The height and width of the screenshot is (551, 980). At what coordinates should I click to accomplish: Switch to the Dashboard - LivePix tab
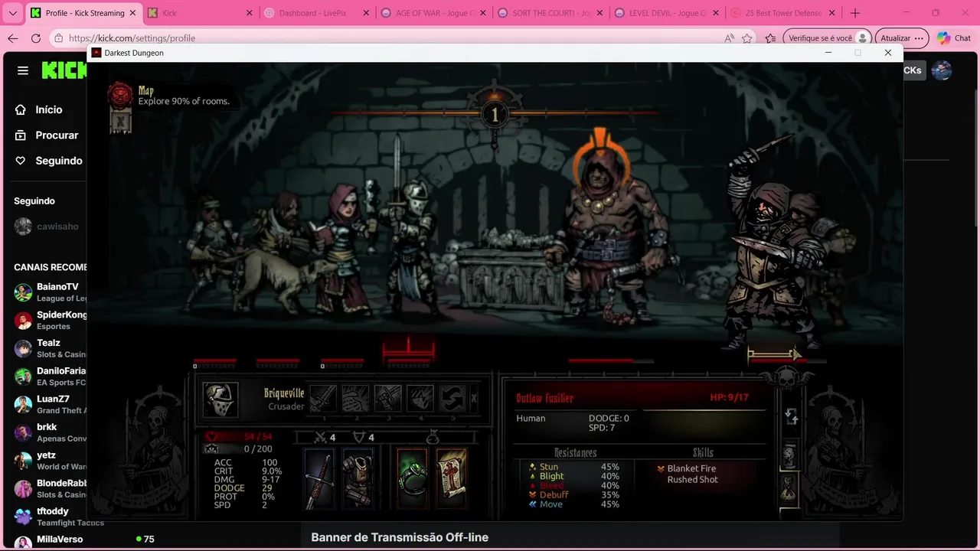tap(317, 13)
